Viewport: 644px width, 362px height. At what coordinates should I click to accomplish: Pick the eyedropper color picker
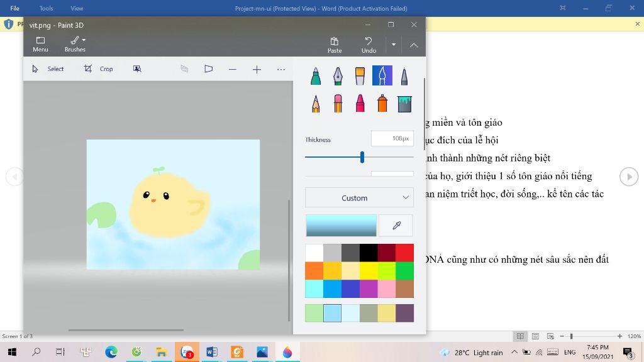coord(396,226)
